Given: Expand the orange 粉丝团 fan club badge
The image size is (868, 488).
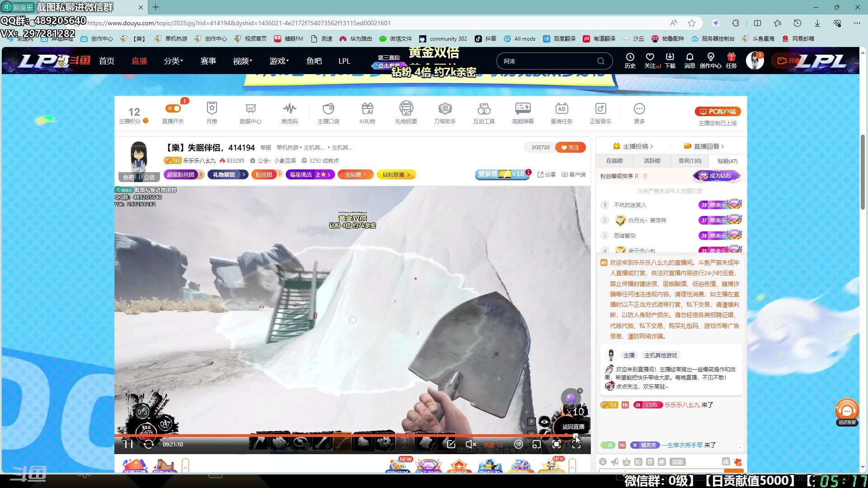Looking at the screenshot, I should click(x=267, y=174).
